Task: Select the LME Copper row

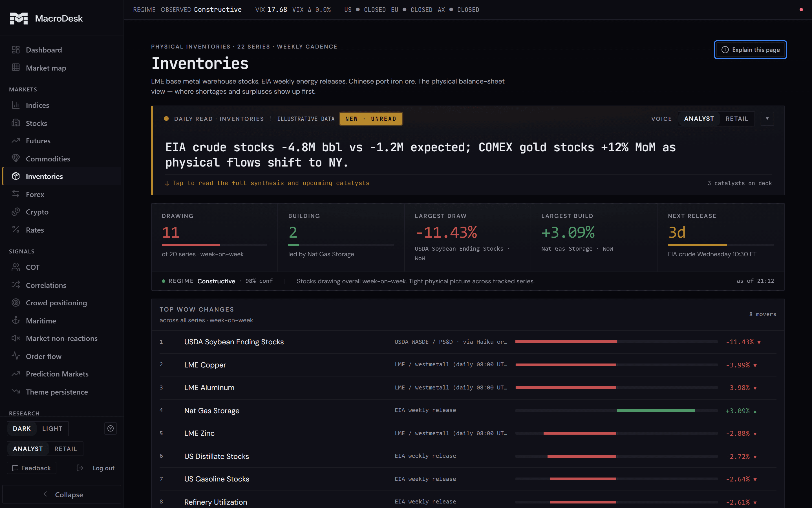Action: [468, 365]
